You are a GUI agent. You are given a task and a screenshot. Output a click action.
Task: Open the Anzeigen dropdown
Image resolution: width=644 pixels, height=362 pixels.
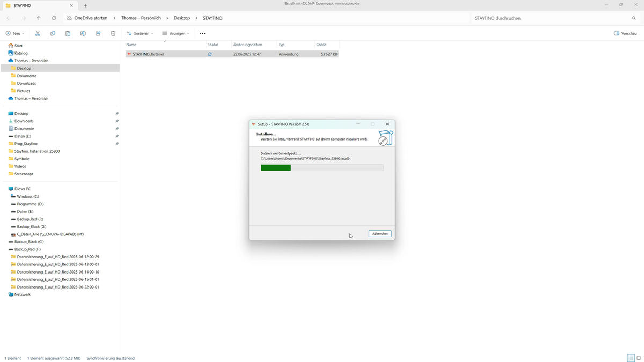click(x=175, y=33)
